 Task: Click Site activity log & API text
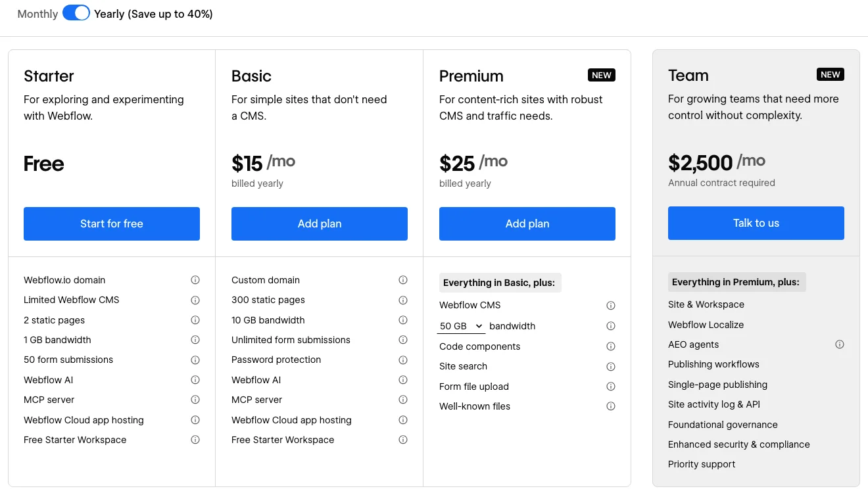tap(714, 404)
